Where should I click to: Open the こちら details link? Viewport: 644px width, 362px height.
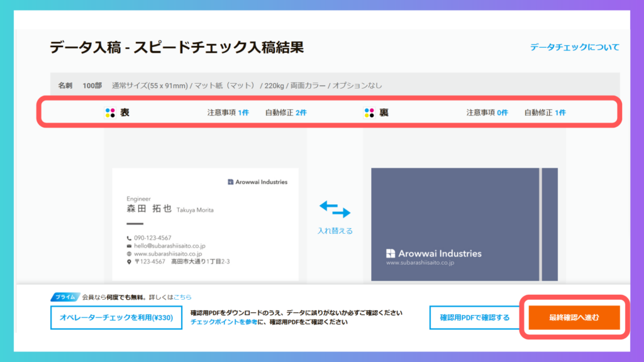coord(183,297)
